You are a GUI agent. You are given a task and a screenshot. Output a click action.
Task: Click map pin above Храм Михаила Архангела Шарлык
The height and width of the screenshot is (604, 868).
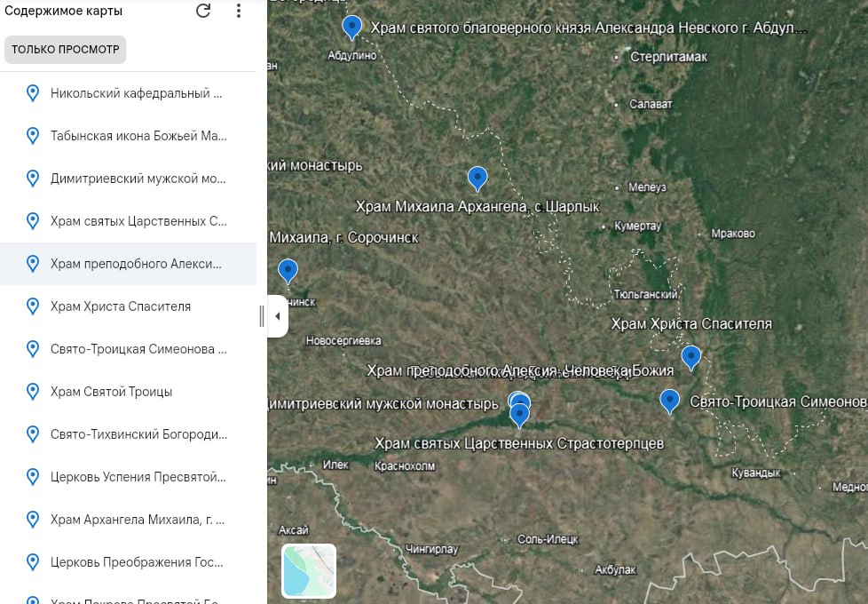point(477,178)
